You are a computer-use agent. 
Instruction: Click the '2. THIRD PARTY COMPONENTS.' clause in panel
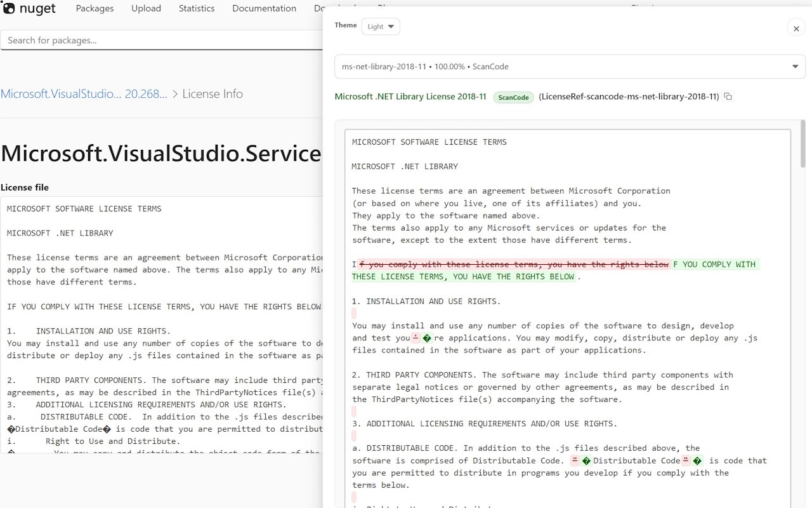point(542,387)
